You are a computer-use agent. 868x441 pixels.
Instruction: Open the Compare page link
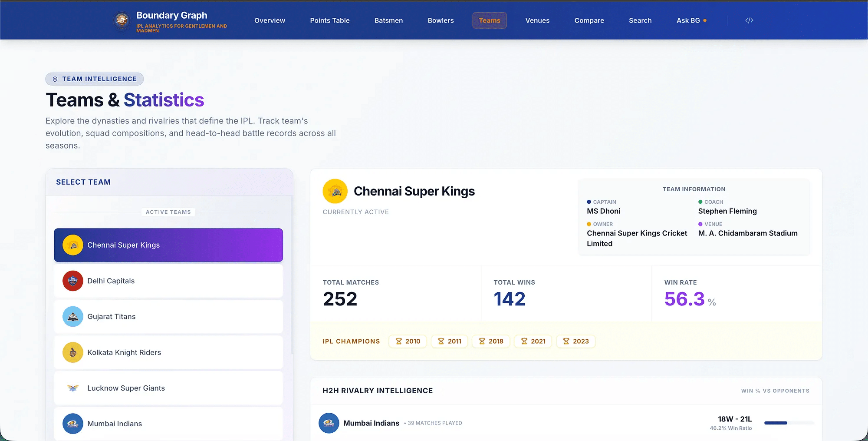tap(589, 20)
